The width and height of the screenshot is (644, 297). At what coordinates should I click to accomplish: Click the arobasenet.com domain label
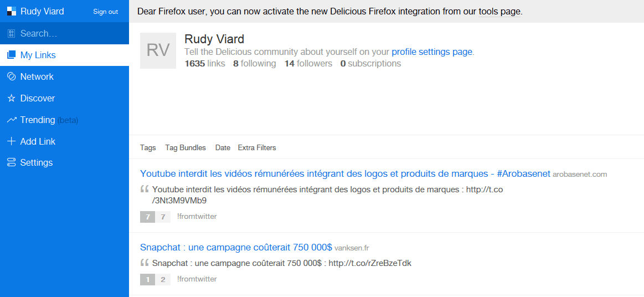point(580,175)
